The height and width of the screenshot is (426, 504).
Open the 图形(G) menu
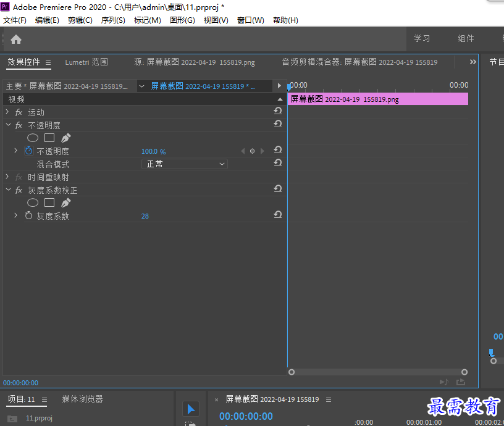[182, 20]
